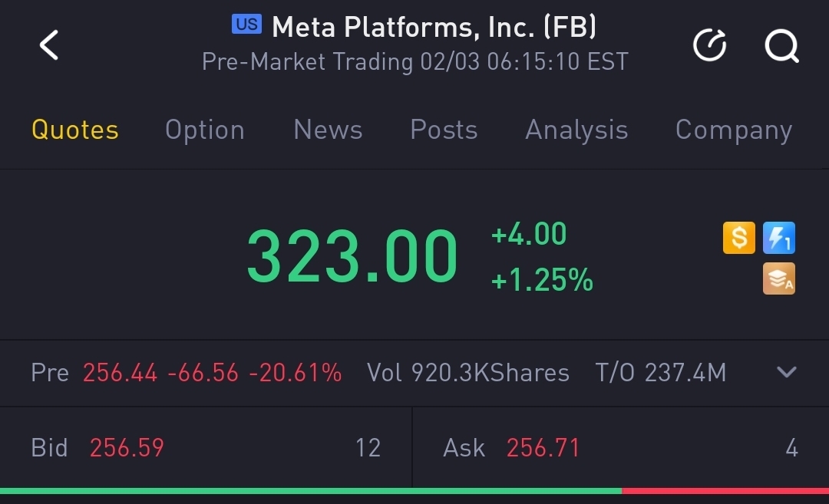Tap the blue US market badge
Image resolution: width=829 pixels, height=504 pixels.
[246, 25]
